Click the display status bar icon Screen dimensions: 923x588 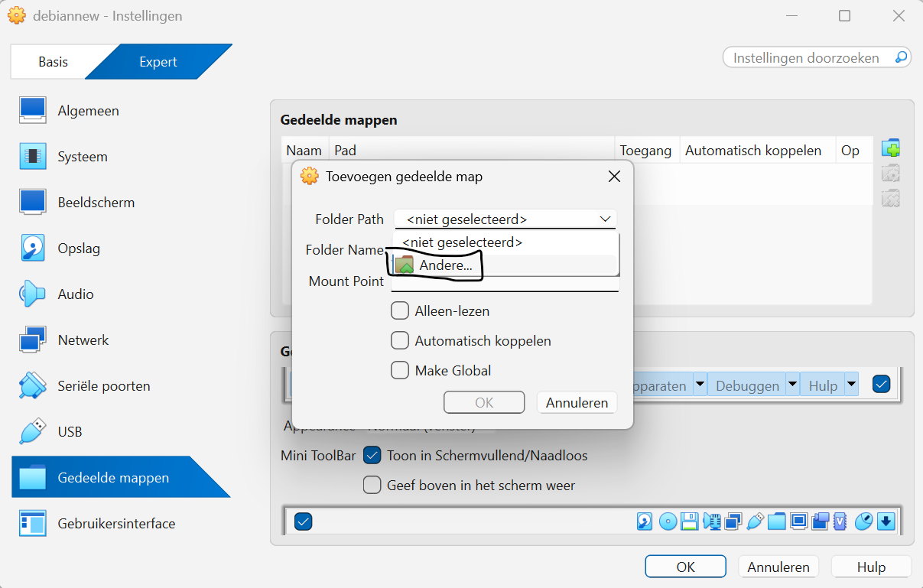[x=799, y=521]
